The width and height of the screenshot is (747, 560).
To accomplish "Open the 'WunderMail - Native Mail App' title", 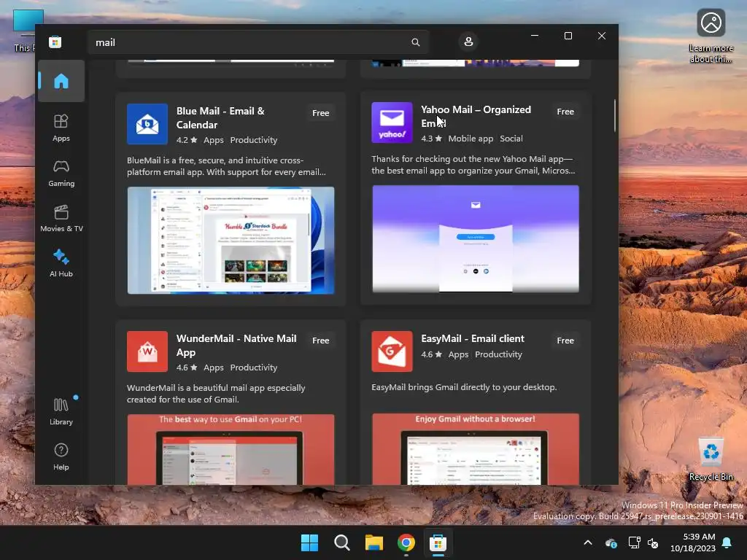I will point(236,345).
